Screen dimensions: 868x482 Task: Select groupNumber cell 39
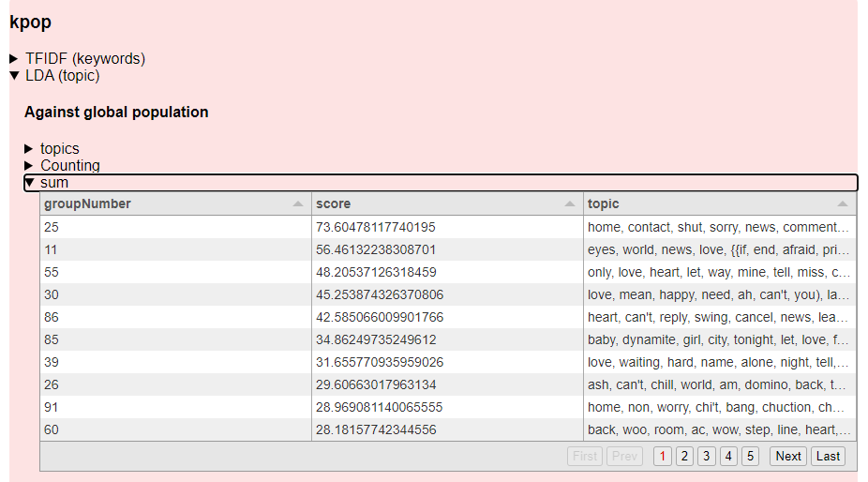[x=175, y=362]
